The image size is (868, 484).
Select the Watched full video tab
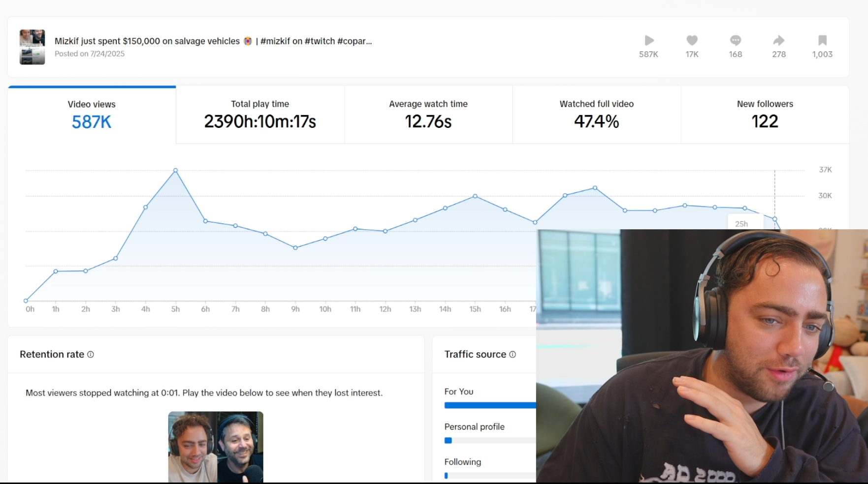[597, 115]
